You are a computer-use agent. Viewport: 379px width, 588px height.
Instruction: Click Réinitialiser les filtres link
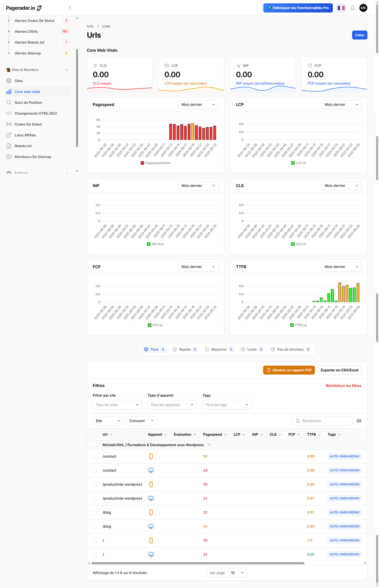(x=343, y=386)
